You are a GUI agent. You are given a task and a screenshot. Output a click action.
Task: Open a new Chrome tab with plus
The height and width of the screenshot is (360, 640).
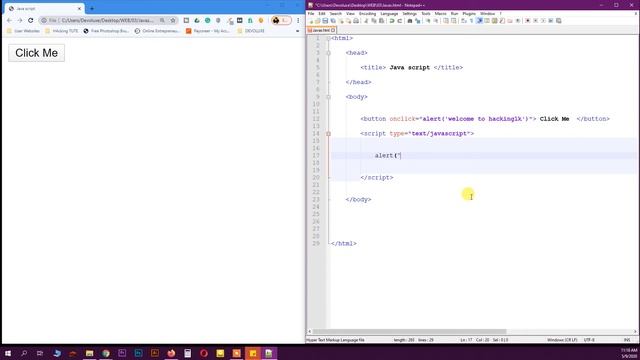point(92,8)
